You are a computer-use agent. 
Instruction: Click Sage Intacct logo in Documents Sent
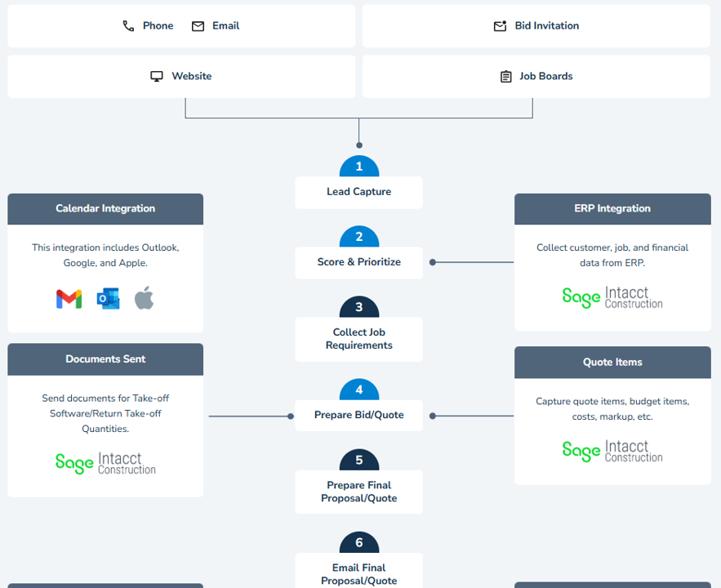tap(105, 463)
